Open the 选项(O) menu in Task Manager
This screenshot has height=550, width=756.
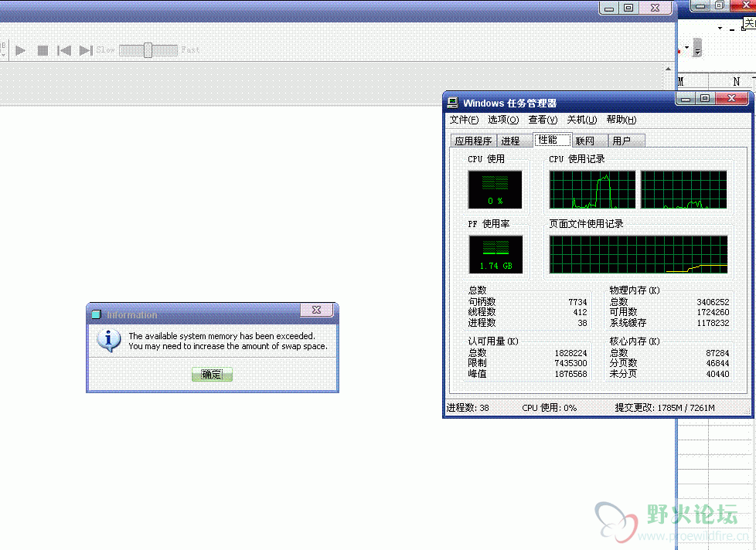click(503, 120)
